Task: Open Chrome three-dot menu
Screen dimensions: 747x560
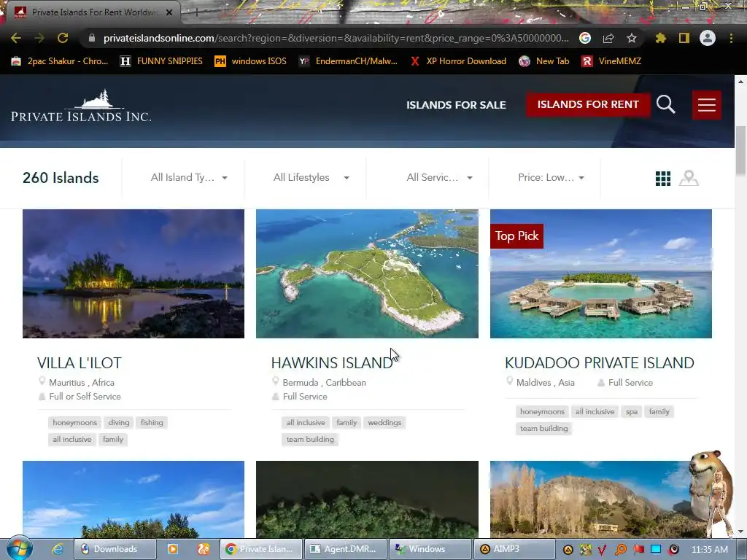Action: pos(731,38)
